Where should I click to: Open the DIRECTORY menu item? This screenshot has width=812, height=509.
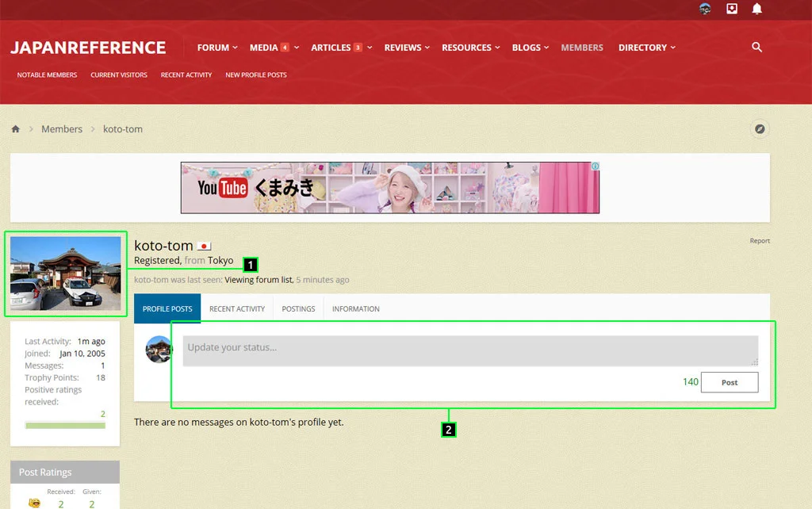(x=642, y=48)
